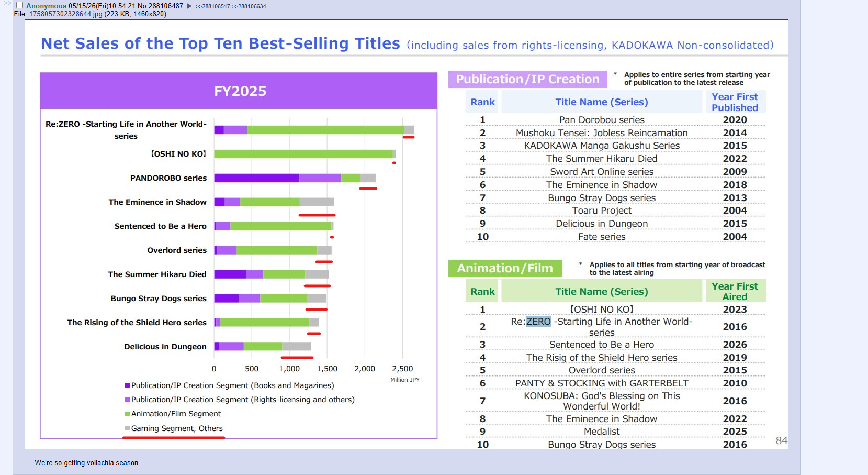
Task: Open reply backlink >>288106634
Action: point(249,6)
